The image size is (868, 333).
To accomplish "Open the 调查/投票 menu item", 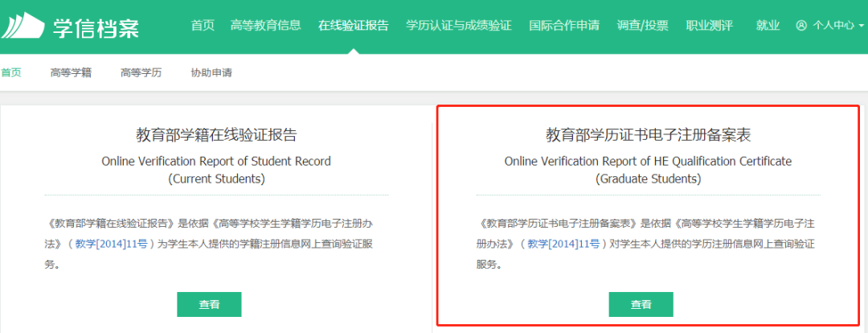I will click(x=643, y=26).
